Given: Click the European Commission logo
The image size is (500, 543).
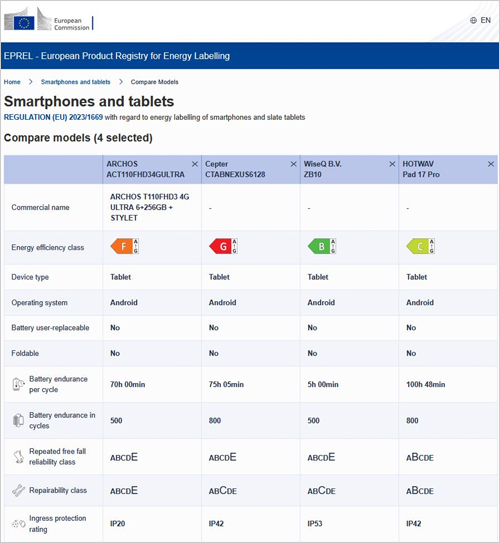Looking at the screenshot, I should coord(49,20).
